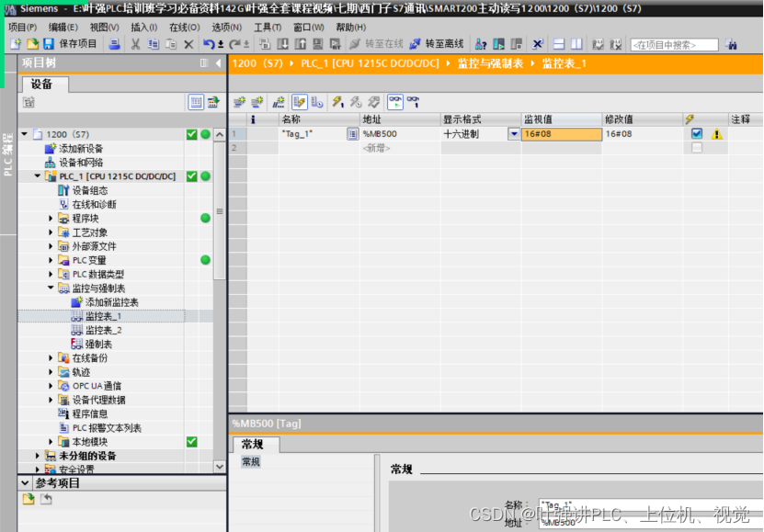The width and height of the screenshot is (764, 532).
Task: Save project with 保存项目 button
Action: point(70,44)
